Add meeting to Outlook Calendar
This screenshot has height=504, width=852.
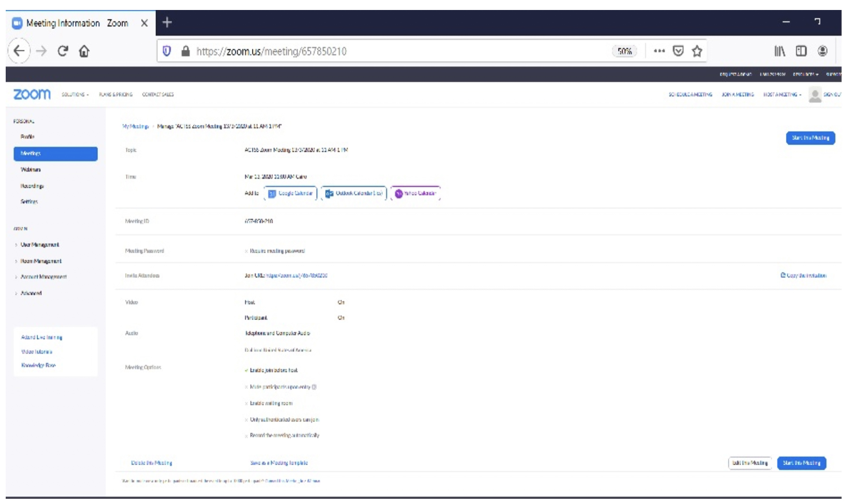point(354,193)
